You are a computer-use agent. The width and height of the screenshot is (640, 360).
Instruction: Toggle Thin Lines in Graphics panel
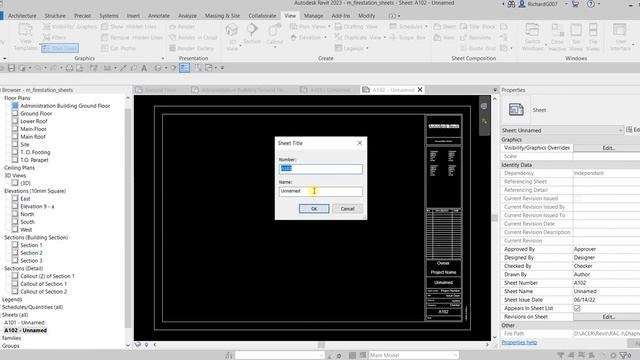coord(60,48)
